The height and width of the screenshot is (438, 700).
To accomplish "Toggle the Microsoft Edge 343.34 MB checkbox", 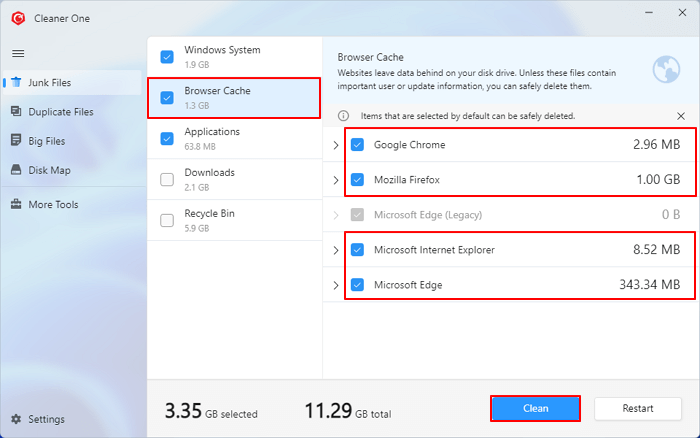I will coord(357,284).
